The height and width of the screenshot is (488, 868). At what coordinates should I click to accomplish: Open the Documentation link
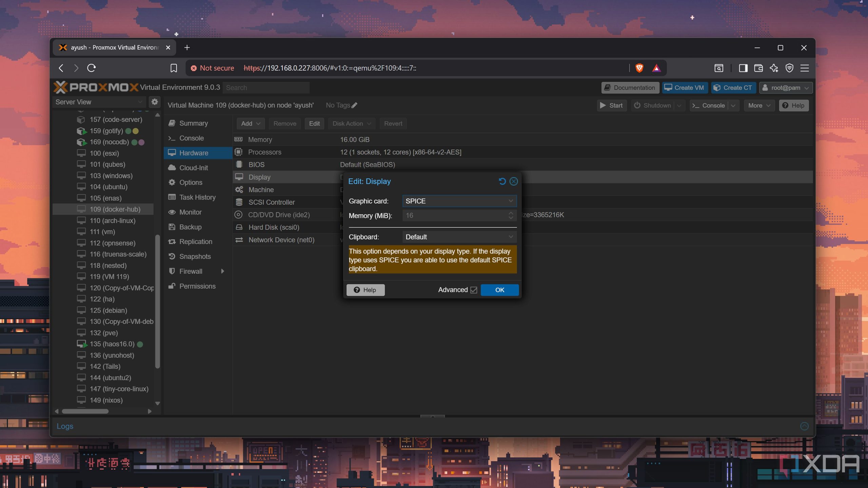(x=630, y=88)
